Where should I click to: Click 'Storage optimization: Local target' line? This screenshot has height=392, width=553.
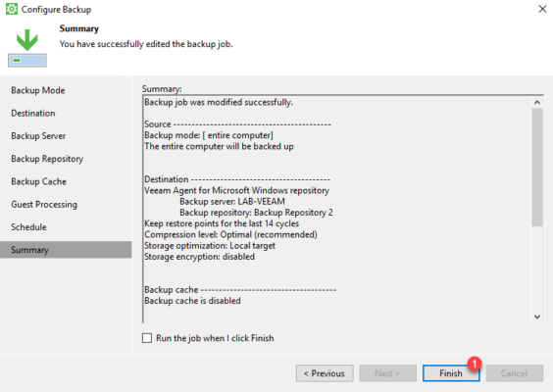[210, 246]
